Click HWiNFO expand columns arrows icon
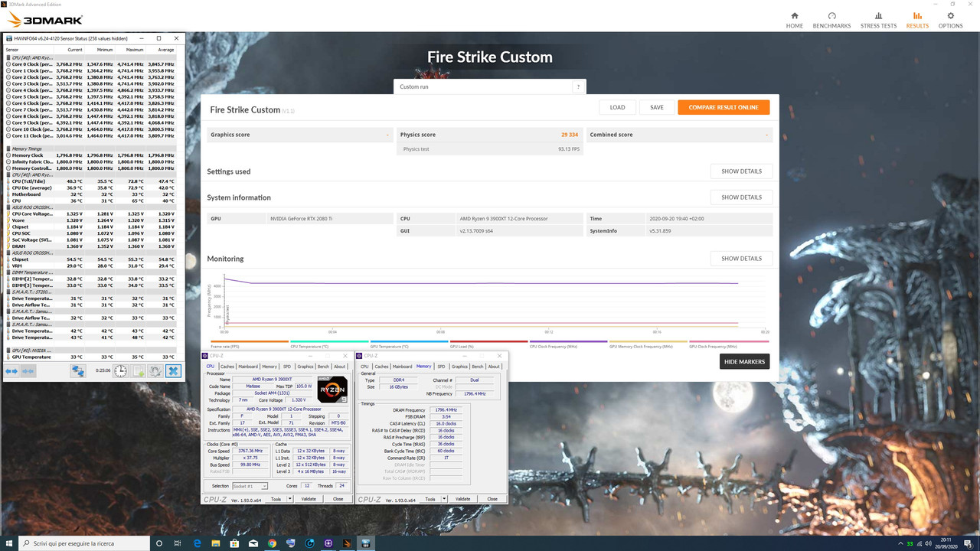The height and width of the screenshot is (551, 980). click(11, 371)
